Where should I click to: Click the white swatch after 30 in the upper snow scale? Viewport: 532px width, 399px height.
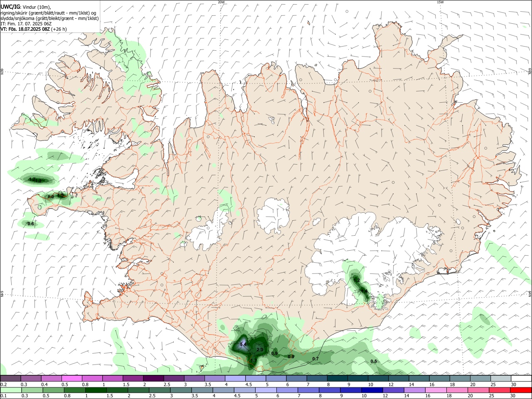tap(521, 378)
